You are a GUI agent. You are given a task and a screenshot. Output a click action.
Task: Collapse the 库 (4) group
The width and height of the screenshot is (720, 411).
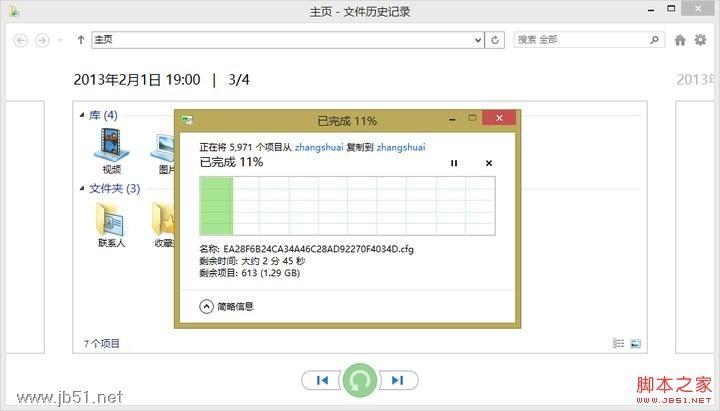pyautogui.click(x=82, y=115)
